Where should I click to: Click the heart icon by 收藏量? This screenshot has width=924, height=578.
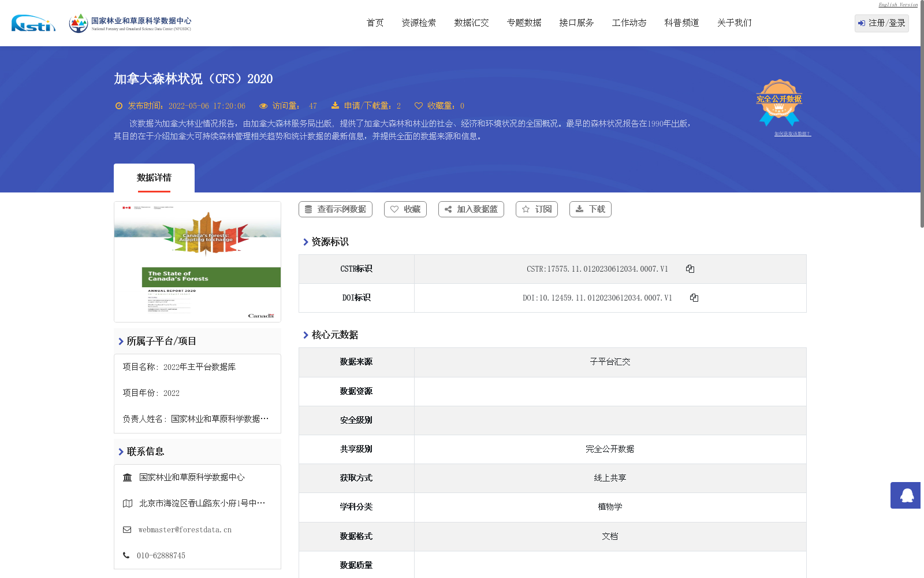click(419, 106)
